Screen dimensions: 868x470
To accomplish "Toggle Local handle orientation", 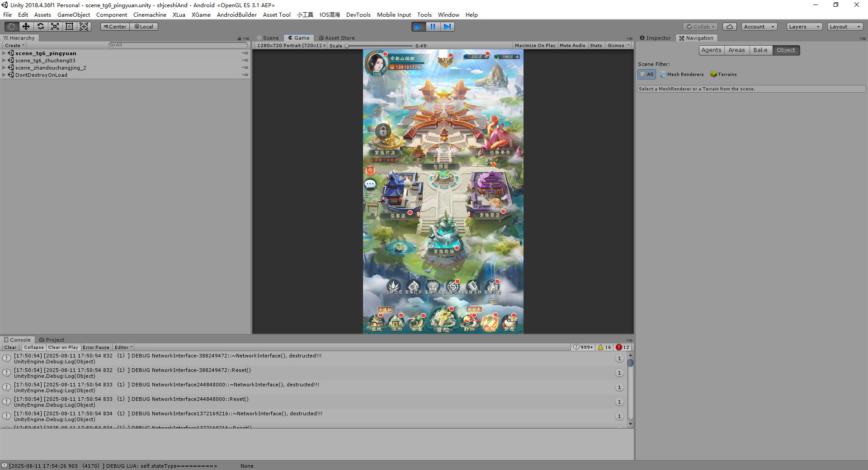I will click(144, 27).
